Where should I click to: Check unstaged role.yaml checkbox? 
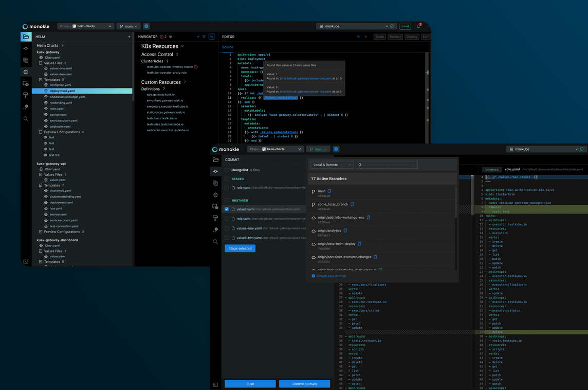tap(227, 219)
